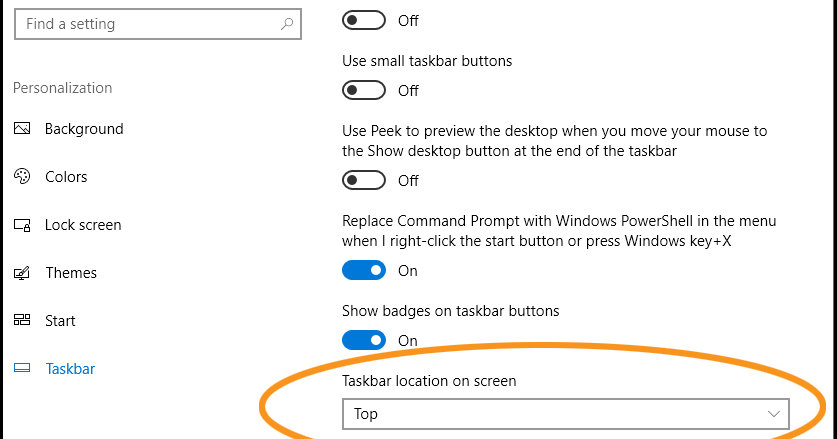
Task: Click the Start tiles icon
Action: [22, 321]
